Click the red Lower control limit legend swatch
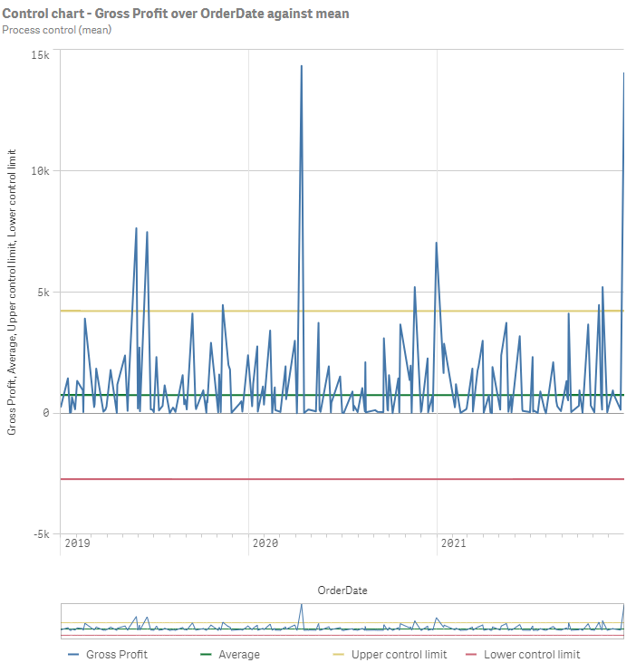This screenshot has width=636, height=672. coord(469,655)
